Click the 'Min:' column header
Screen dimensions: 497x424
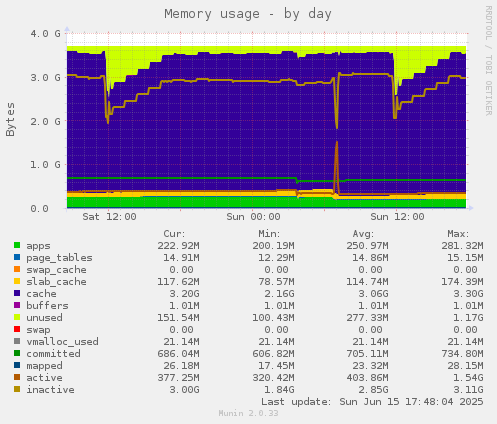[269, 234]
